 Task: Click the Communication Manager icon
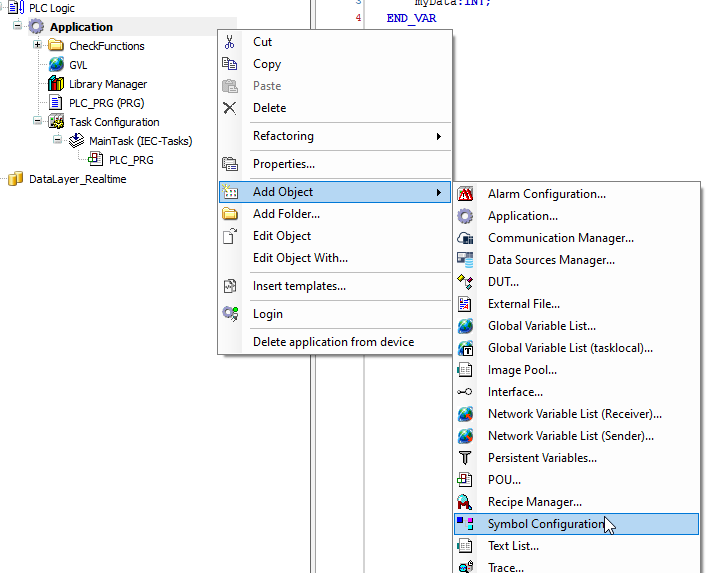tap(465, 238)
